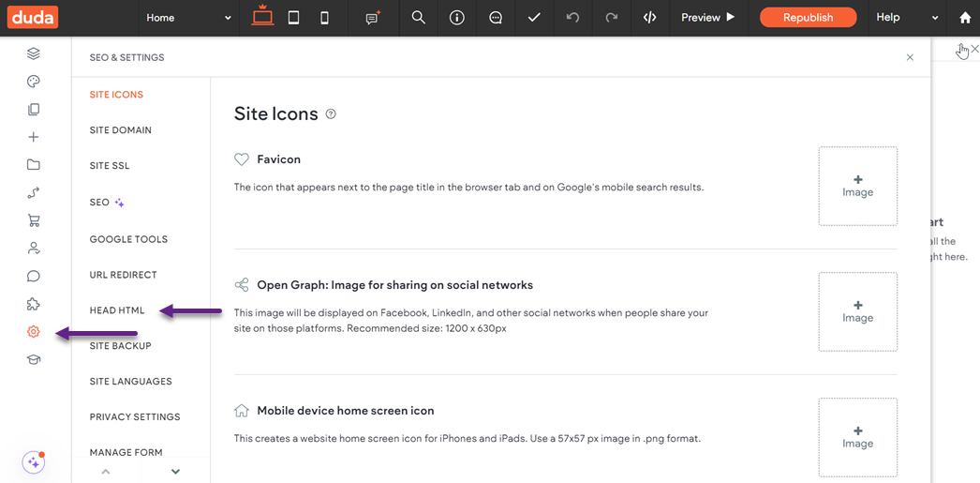Viewport: 980px width, 483px height.
Task: Switch to tablet device view
Action: (294, 18)
